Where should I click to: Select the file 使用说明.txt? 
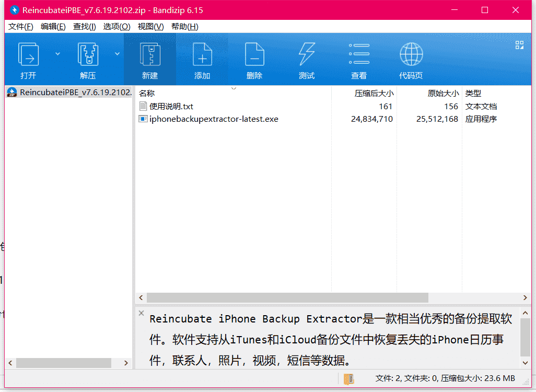click(x=171, y=107)
